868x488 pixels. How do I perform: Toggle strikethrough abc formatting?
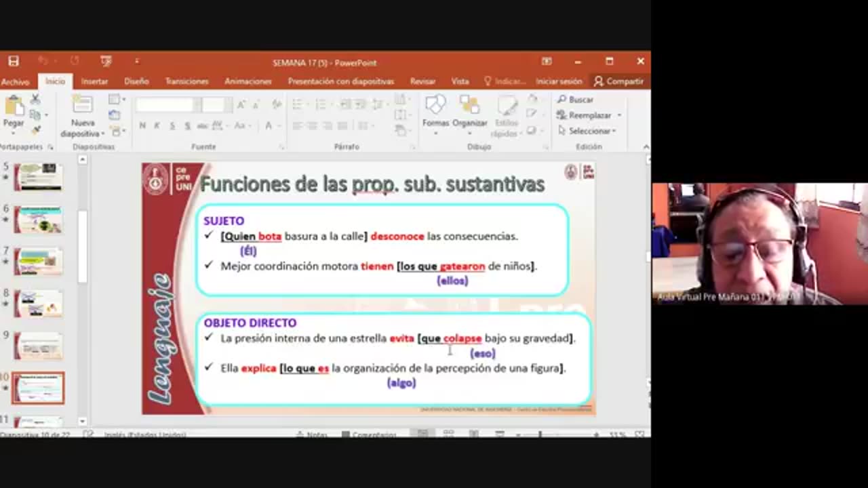coord(202,126)
